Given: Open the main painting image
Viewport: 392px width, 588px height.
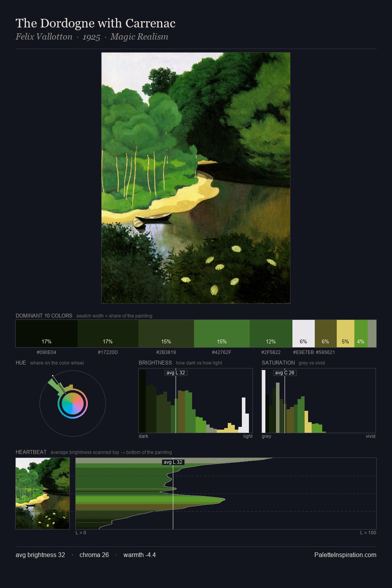Looking at the screenshot, I should point(196,178).
